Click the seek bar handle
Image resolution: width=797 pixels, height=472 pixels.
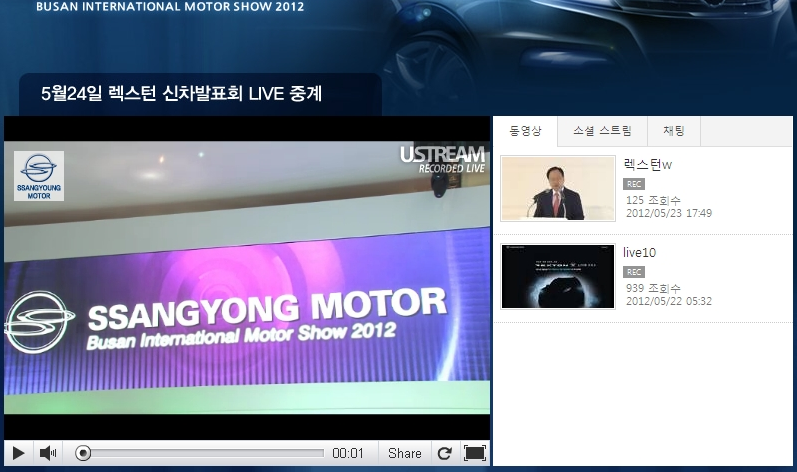click(83, 453)
